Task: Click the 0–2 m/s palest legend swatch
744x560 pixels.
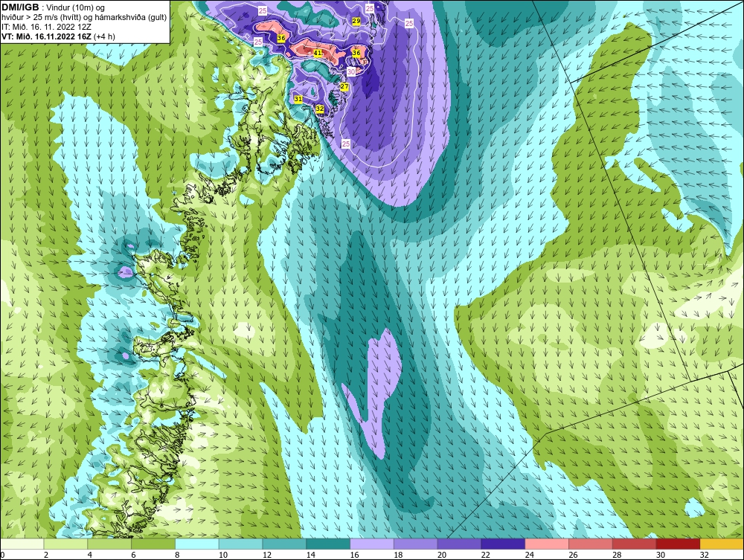Action: (x=22, y=544)
